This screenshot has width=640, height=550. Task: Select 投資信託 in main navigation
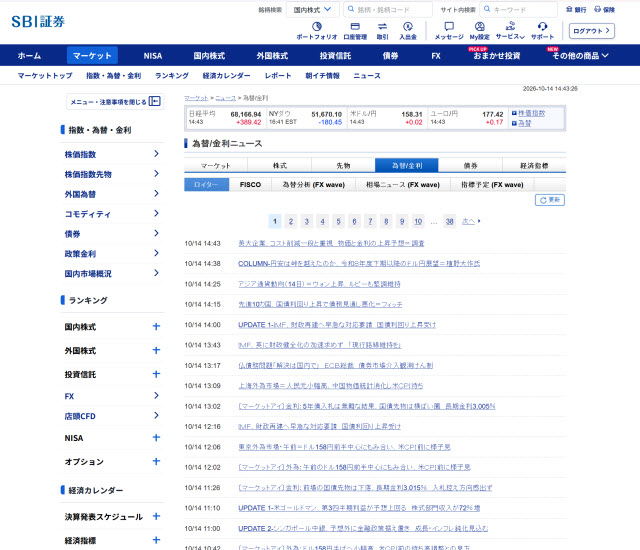point(335,55)
